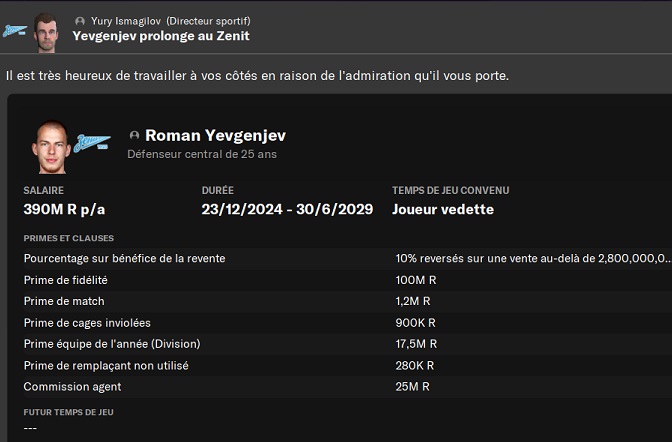The height and width of the screenshot is (442, 672).
Task: Select 'Prime de remplaçant non utilisé' row
Action: tap(348, 366)
